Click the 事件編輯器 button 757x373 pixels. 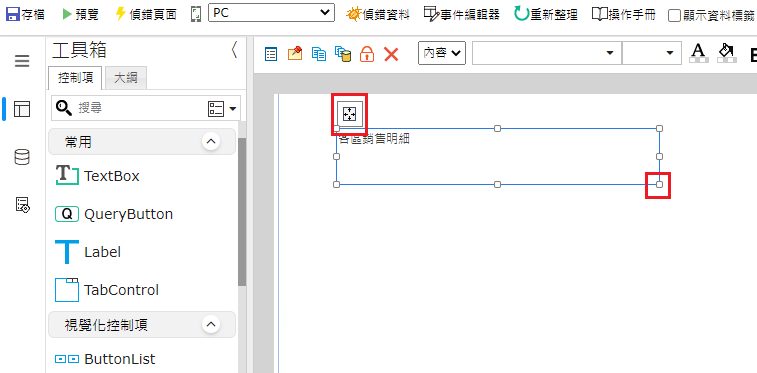(462, 14)
